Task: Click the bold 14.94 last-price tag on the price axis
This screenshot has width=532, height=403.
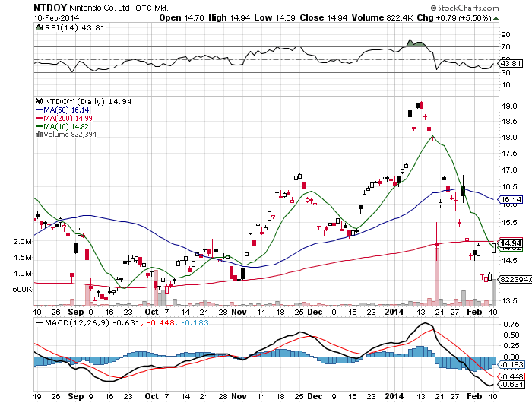Action: 511,243
